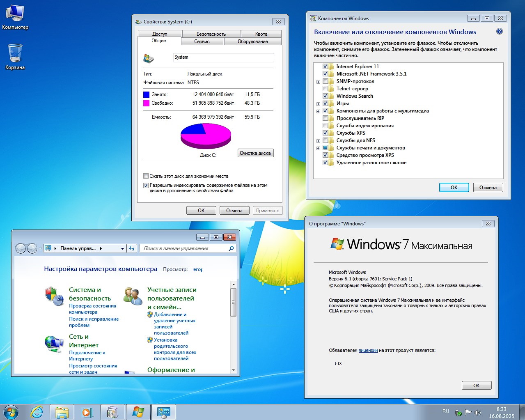Open the Recycle Bin desktop icon
525x420 pixels.
click(15, 56)
